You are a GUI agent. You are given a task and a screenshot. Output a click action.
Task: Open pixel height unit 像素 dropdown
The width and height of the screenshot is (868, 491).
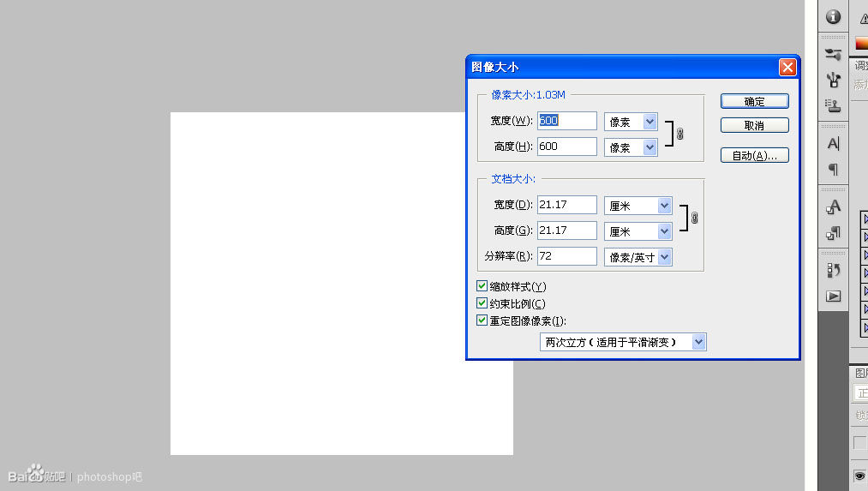[x=631, y=147]
